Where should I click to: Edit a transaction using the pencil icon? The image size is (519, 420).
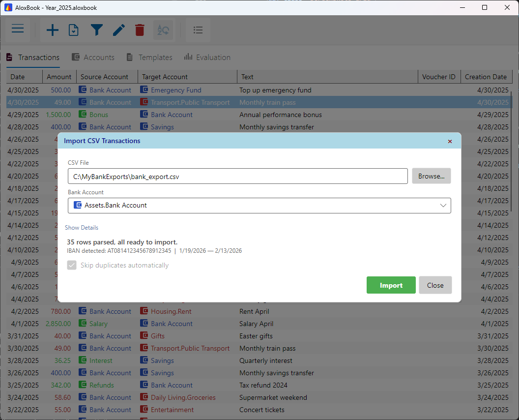[x=118, y=30]
